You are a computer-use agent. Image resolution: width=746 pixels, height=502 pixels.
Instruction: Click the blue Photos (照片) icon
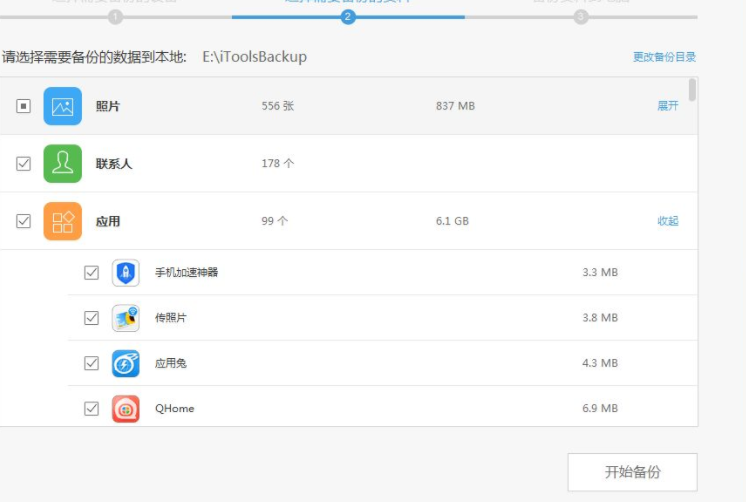[x=63, y=106]
